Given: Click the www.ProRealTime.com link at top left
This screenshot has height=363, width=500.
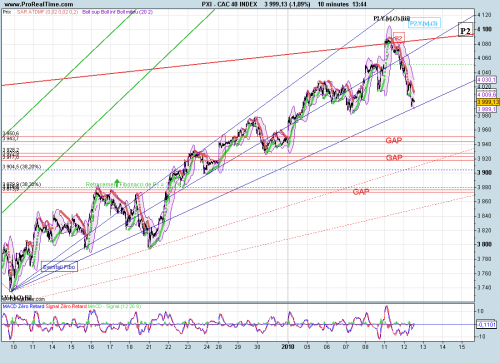Looking at the screenshot, I should pyautogui.click(x=39, y=4).
